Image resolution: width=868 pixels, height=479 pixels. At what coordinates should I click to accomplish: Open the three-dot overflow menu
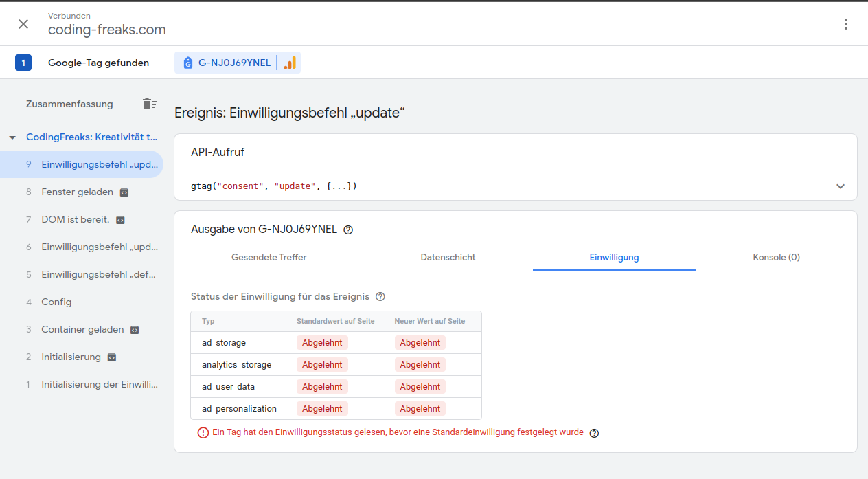(846, 23)
